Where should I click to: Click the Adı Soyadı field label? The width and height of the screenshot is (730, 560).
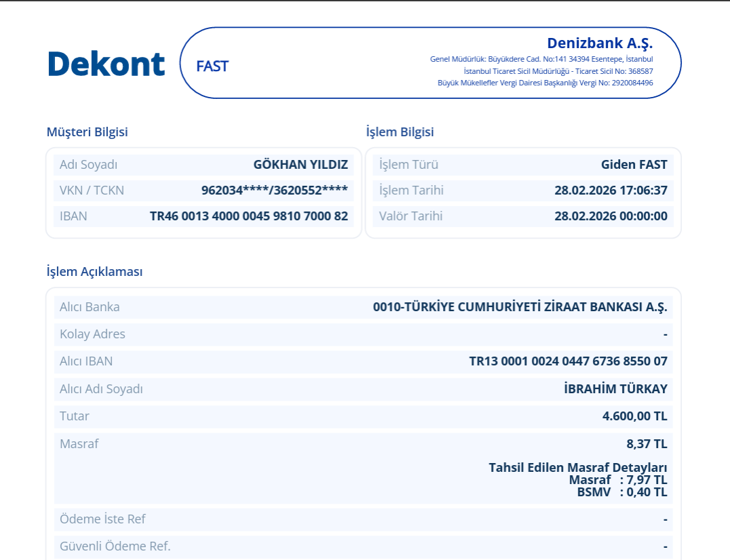click(88, 165)
